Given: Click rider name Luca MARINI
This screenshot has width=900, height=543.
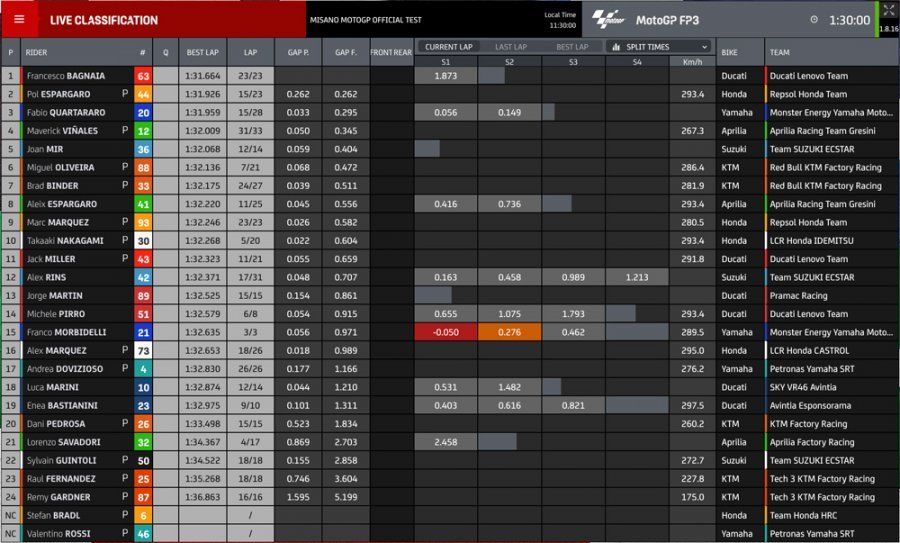Looking at the screenshot, I should click(52, 387).
